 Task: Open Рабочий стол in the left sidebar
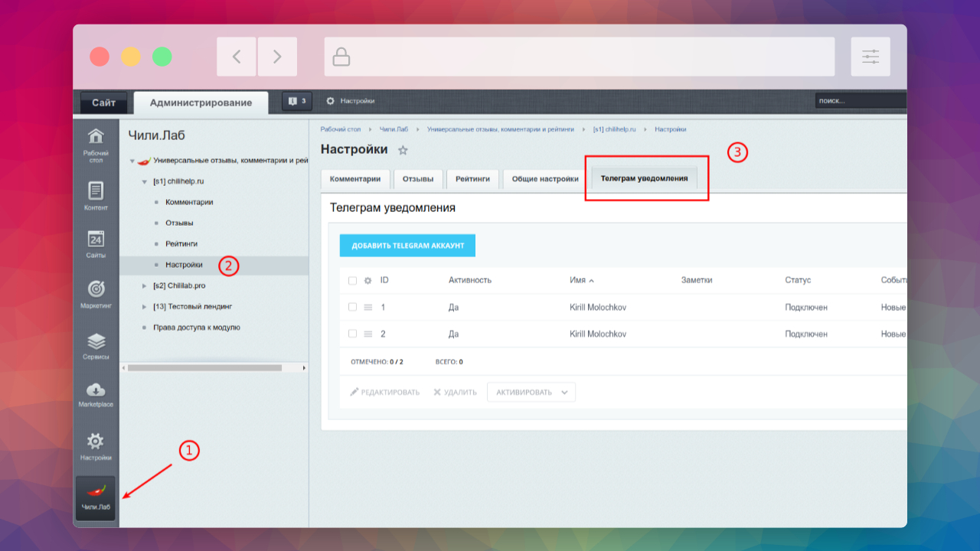pos(96,145)
